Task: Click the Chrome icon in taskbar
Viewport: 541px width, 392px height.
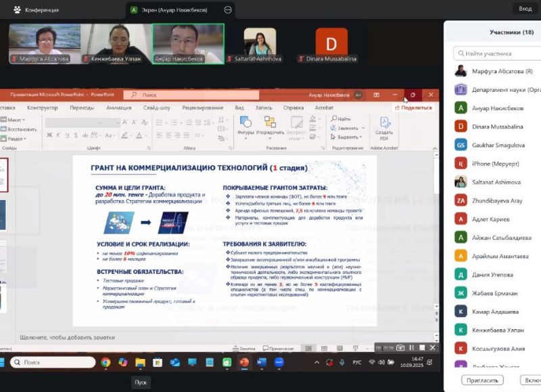Action: [x=105, y=363]
